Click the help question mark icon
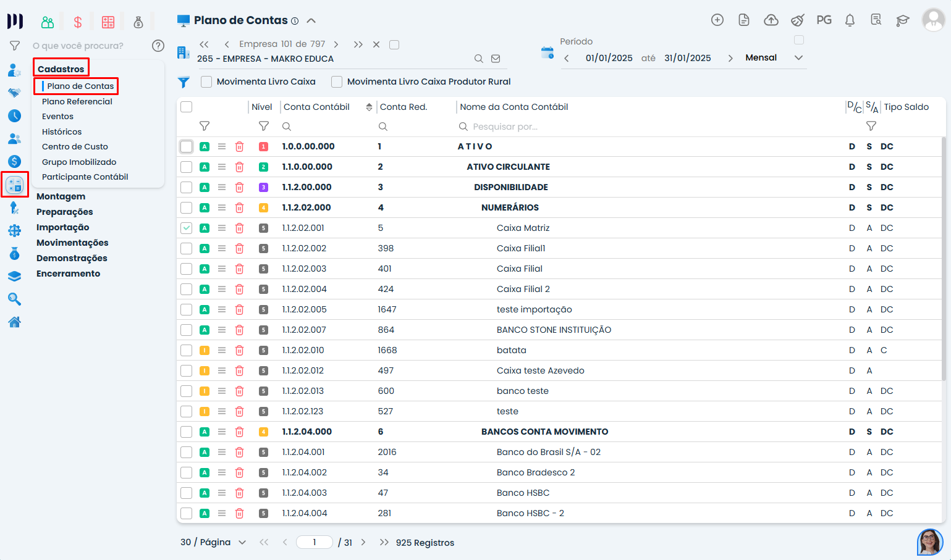Screen dimensions: 951x560 coord(158,46)
